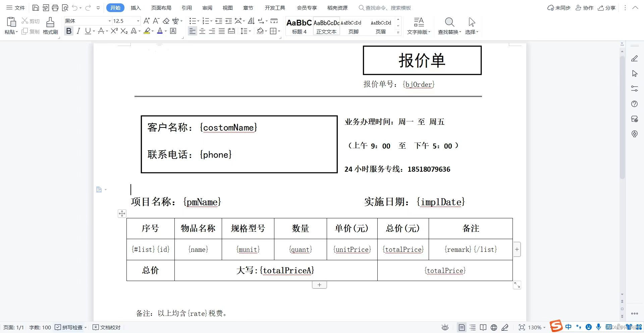Click the Font Color red A swatch
644x333 pixels.
(x=160, y=31)
